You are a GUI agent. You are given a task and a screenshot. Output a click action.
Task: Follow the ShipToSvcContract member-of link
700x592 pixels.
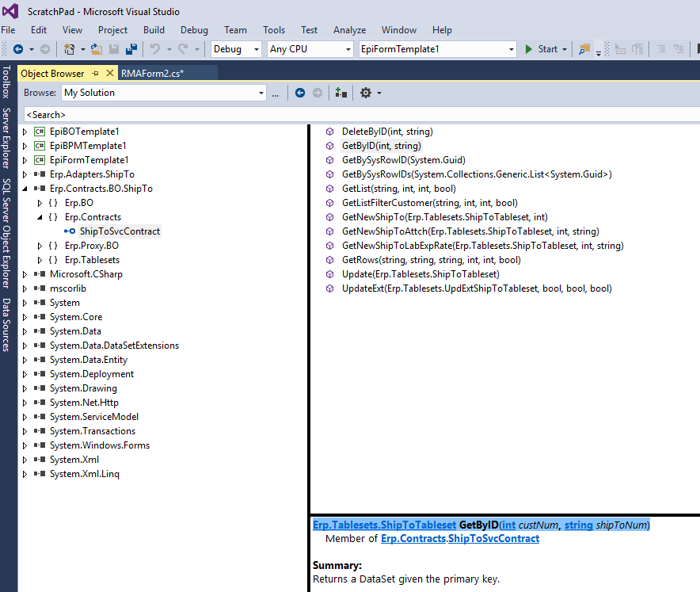[x=494, y=539]
